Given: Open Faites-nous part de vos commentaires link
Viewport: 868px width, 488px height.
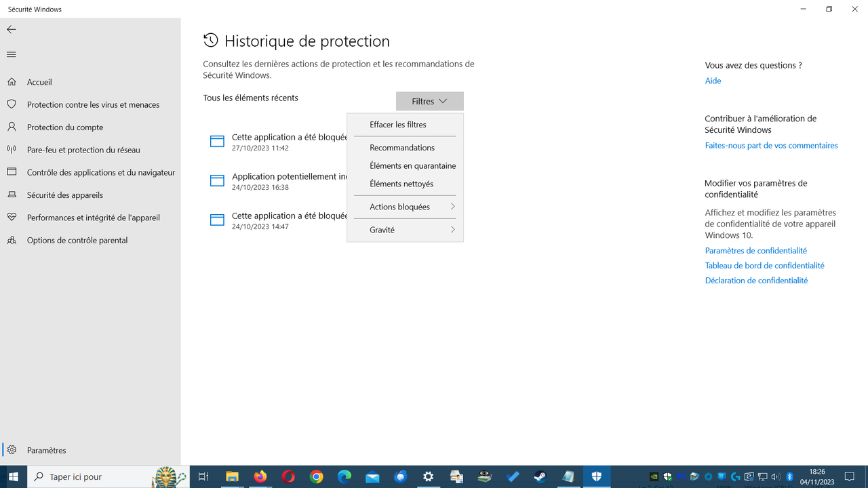Looking at the screenshot, I should click(771, 145).
